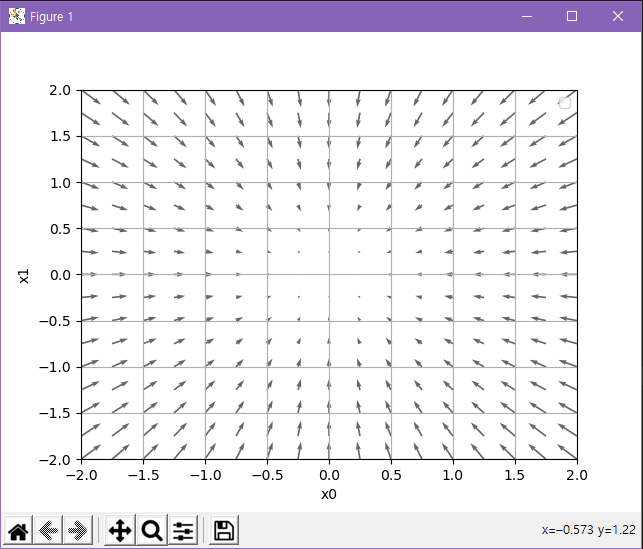Screen dimensions: 643x549
Task: Select the Zoom to rectangle magnifier
Action: (x=152, y=531)
